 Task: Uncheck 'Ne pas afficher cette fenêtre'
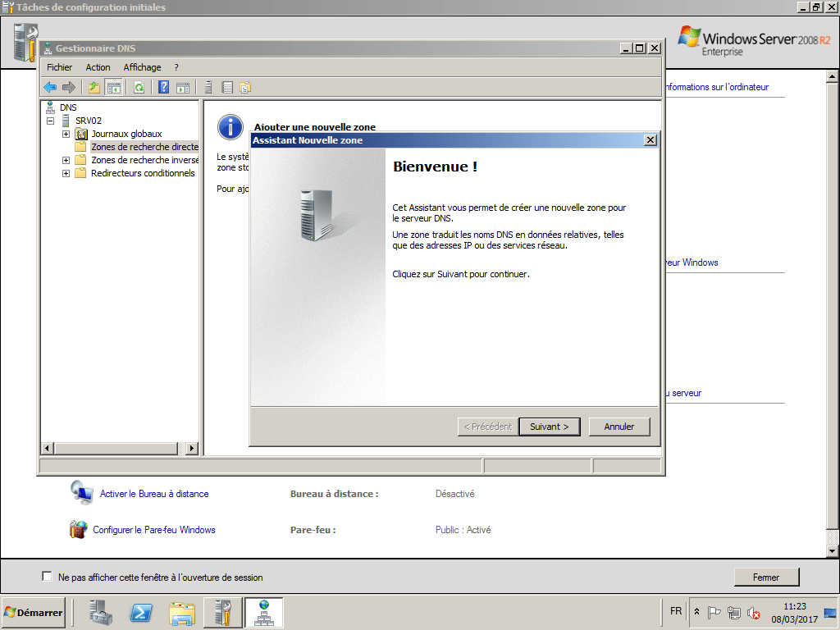pyautogui.click(x=47, y=577)
